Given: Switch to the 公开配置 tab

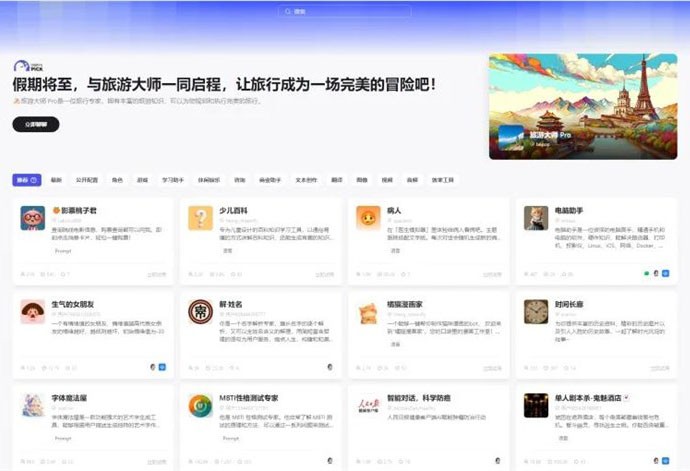Looking at the screenshot, I should click(x=87, y=180).
